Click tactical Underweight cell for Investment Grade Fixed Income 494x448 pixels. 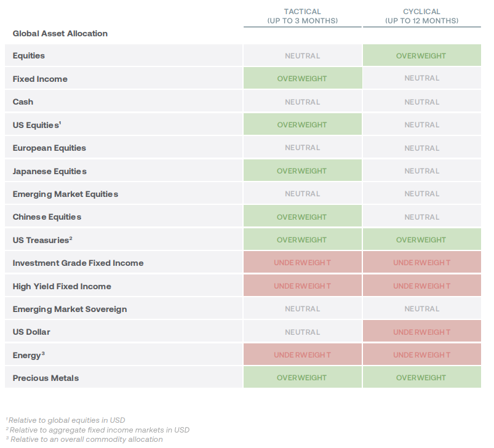coord(302,263)
